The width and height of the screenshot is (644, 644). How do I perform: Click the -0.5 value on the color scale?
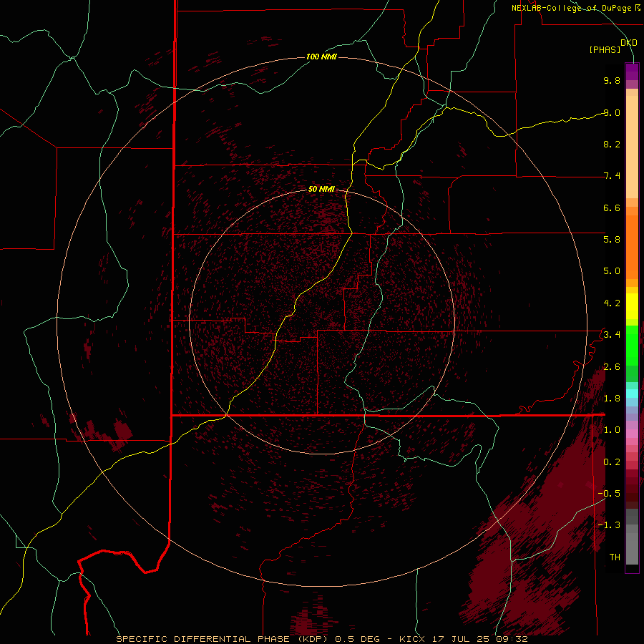coord(609,494)
